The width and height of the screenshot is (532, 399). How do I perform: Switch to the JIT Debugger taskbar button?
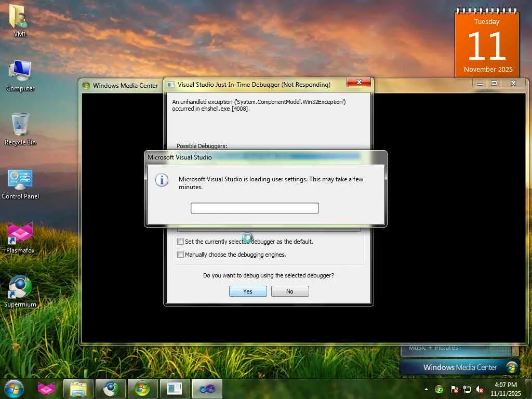175,389
